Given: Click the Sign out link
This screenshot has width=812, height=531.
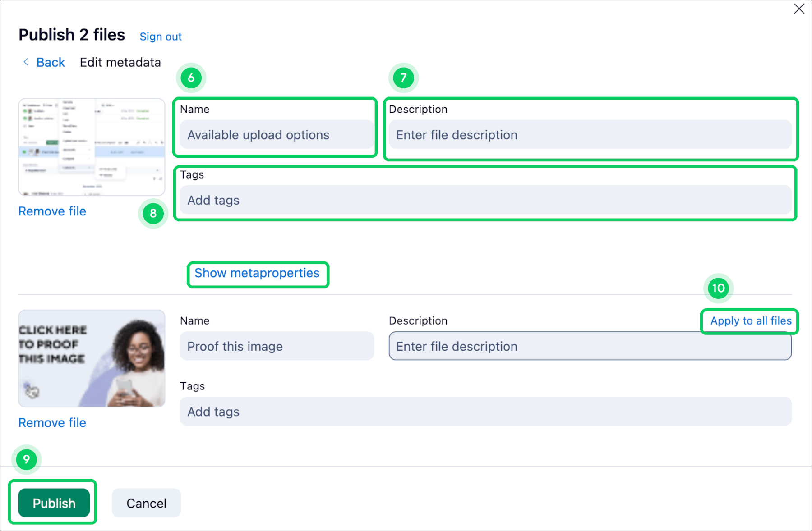Looking at the screenshot, I should click(x=161, y=37).
